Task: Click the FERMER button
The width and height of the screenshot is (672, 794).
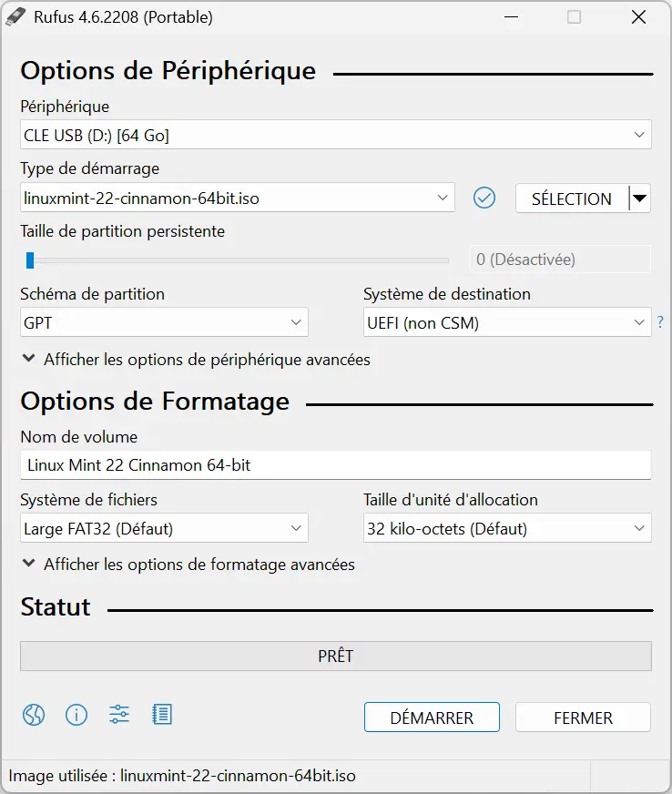Action: [x=583, y=717]
